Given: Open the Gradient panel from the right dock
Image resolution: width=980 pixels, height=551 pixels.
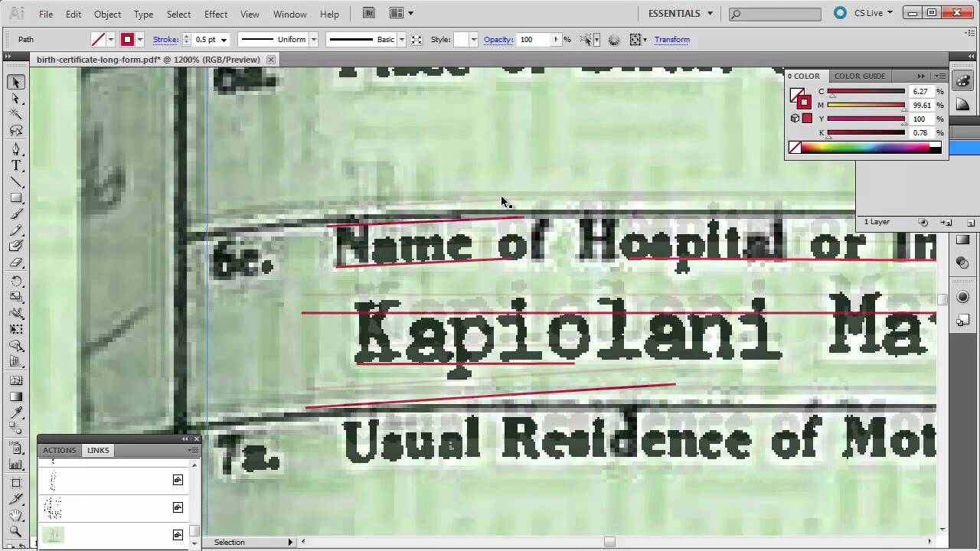Looking at the screenshot, I should tap(963, 240).
